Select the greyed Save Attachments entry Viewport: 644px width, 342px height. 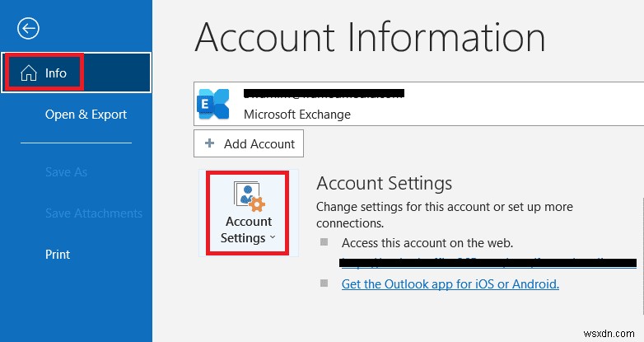pos(94,213)
